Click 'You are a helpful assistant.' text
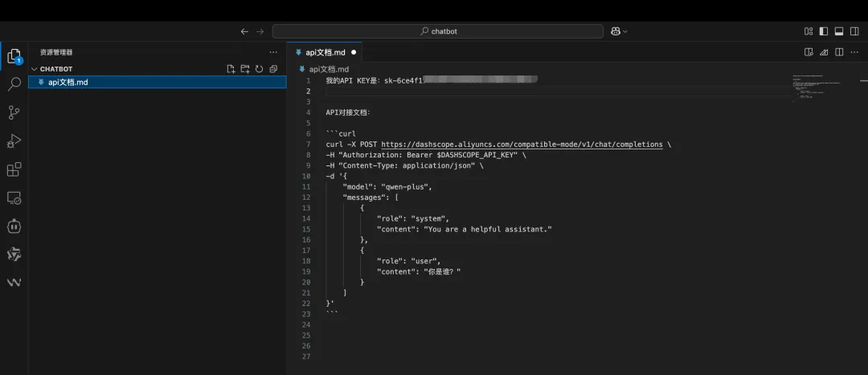Image resolution: width=868 pixels, height=375 pixels. tap(488, 230)
